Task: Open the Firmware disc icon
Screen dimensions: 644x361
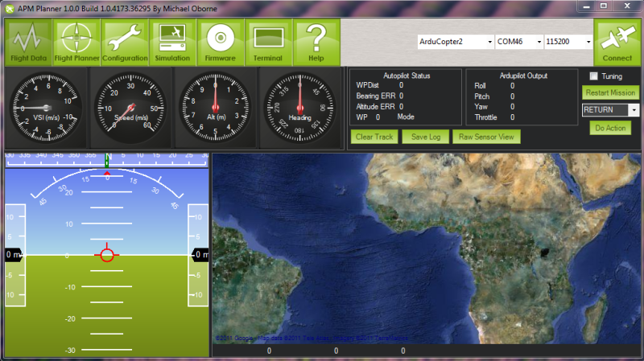Action: [220, 42]
